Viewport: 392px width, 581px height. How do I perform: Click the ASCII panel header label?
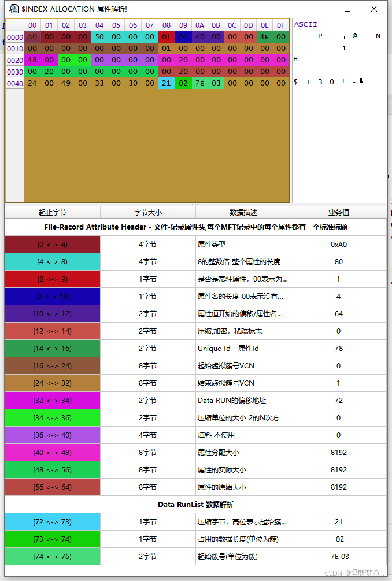tap(306, 24)
